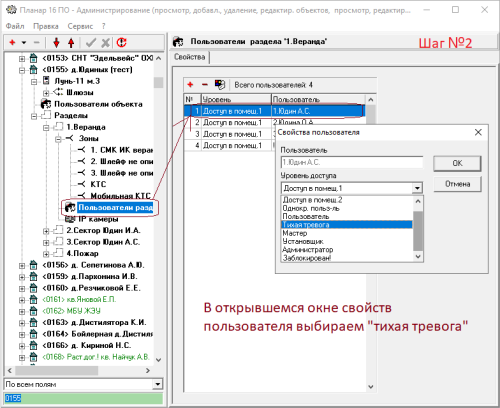This screenshot has height=408, width=500.
Task: Click the access list scrollbar up arrow
Action: pyautogui.click(x=418, y=201)
